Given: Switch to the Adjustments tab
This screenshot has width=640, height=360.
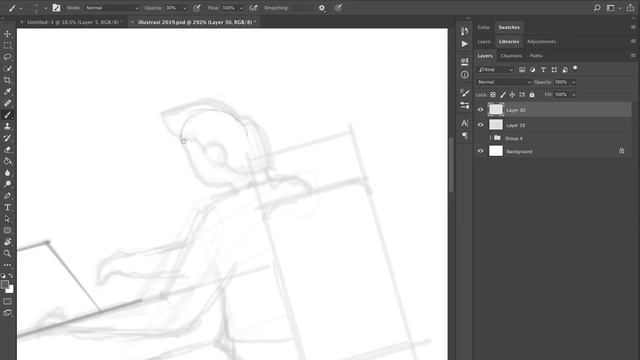Looking at the screenshot, I should point(541,42).
